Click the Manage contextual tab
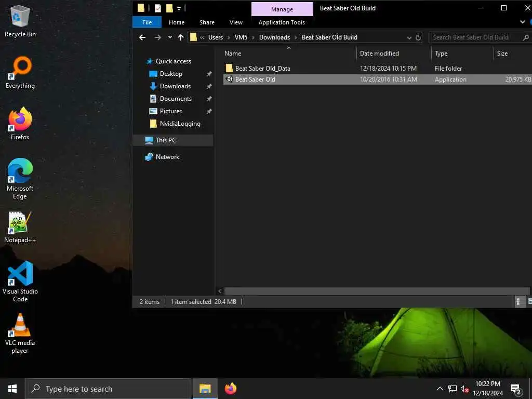 pos(282,9)
